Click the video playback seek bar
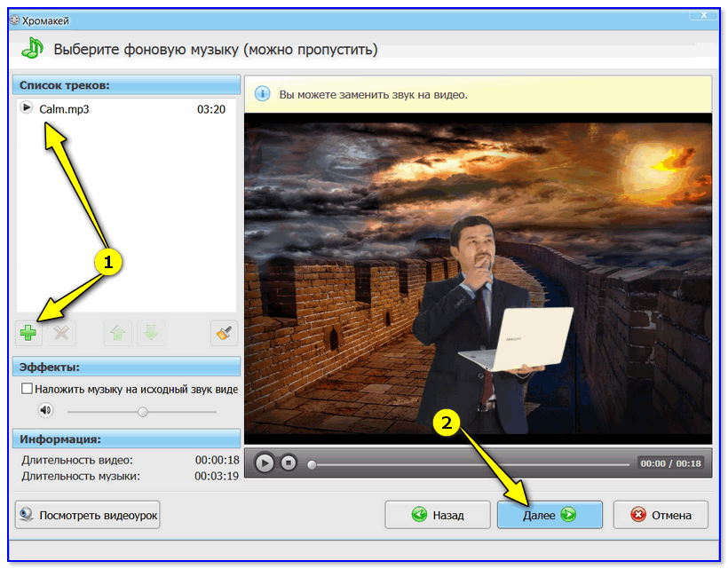The image size is (728, 569). pos(471,463)
